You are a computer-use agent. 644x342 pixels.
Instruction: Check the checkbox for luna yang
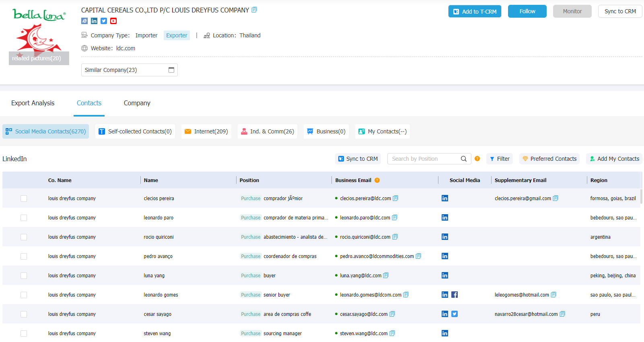(x=24, y=276)
